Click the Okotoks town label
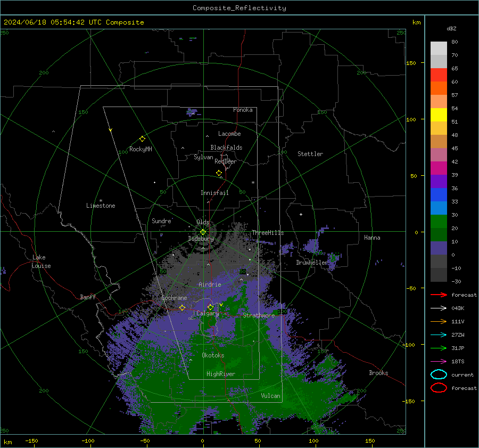479x448 pixels. point(213,355)
